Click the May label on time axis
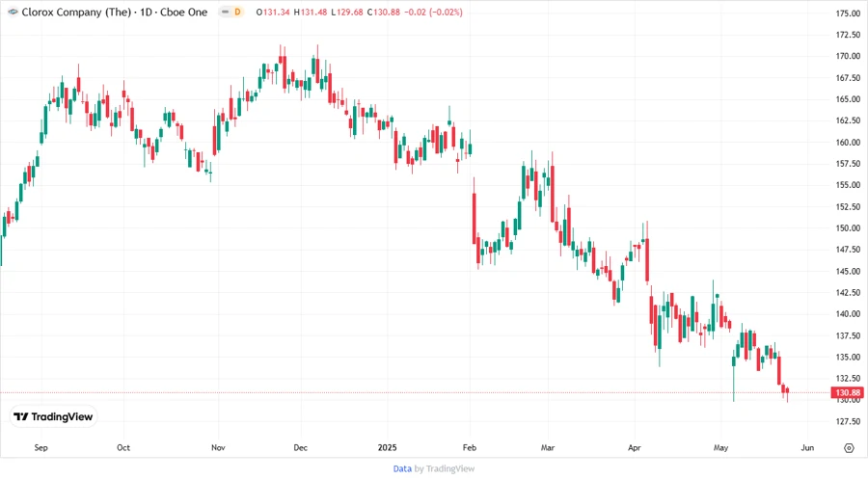868x480 pixels. 720,447
